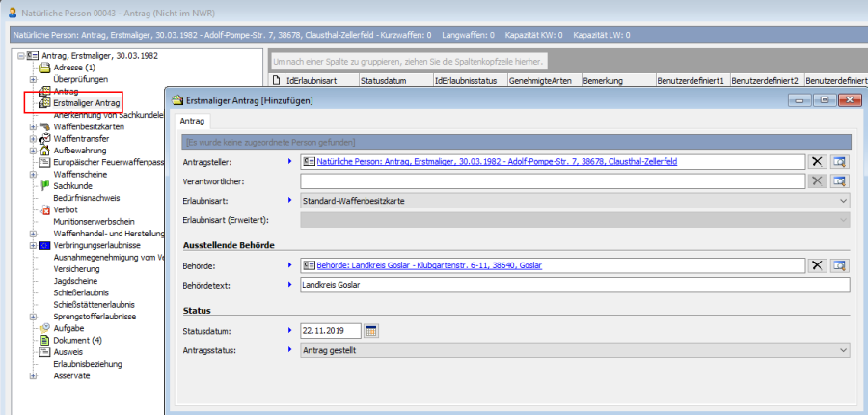Select the Antrag tab in dialog
Image resolution: width=868 pixels, height=415 pixels.
(192, 121)
